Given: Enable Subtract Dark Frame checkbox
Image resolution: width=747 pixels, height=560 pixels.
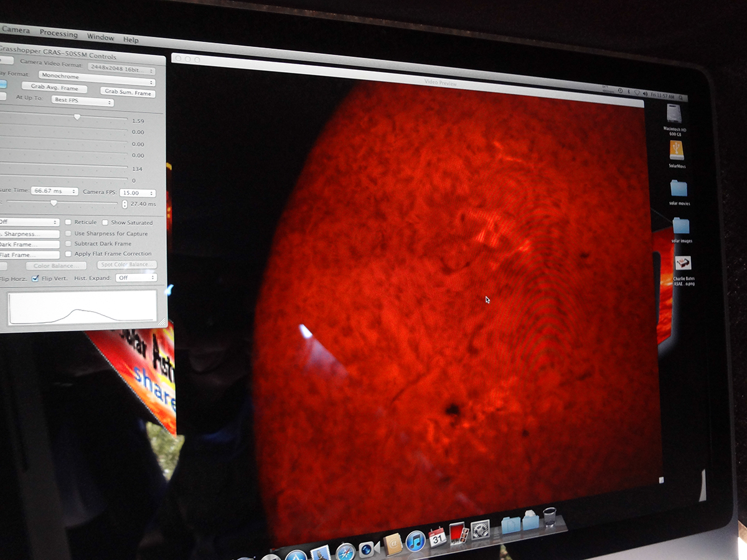Looking at the screenshot, I should tap(68, 244).
